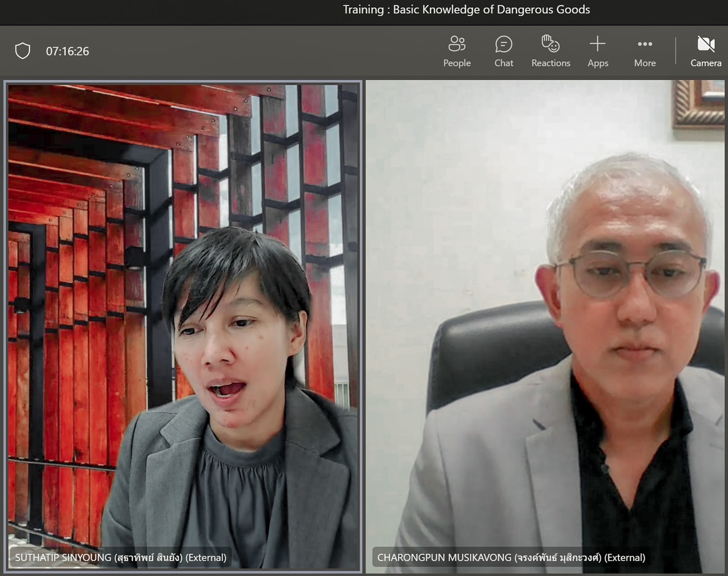Turn on the Camera
The width and height of the screenshot is (728, 576).
click(706, 51)
